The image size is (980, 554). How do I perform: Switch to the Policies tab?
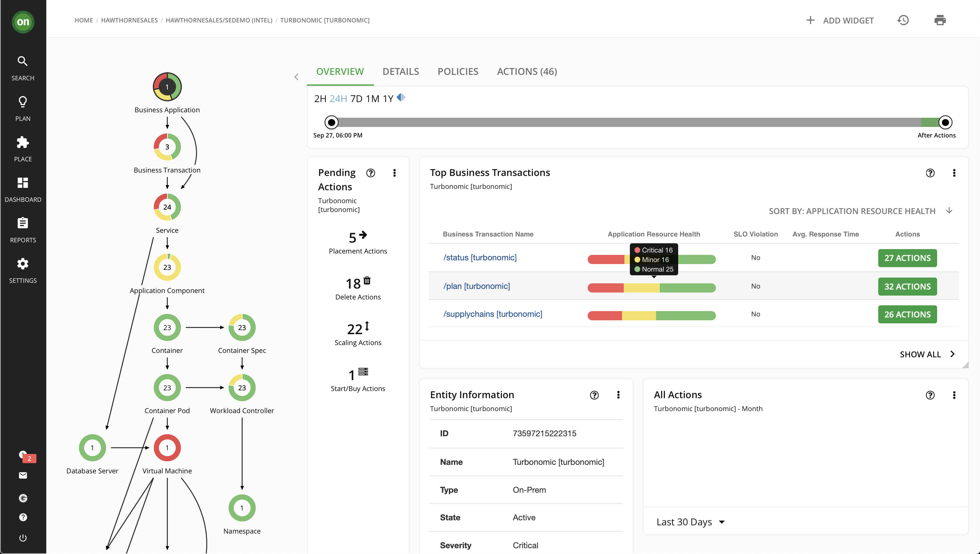[x=458, y=71]
